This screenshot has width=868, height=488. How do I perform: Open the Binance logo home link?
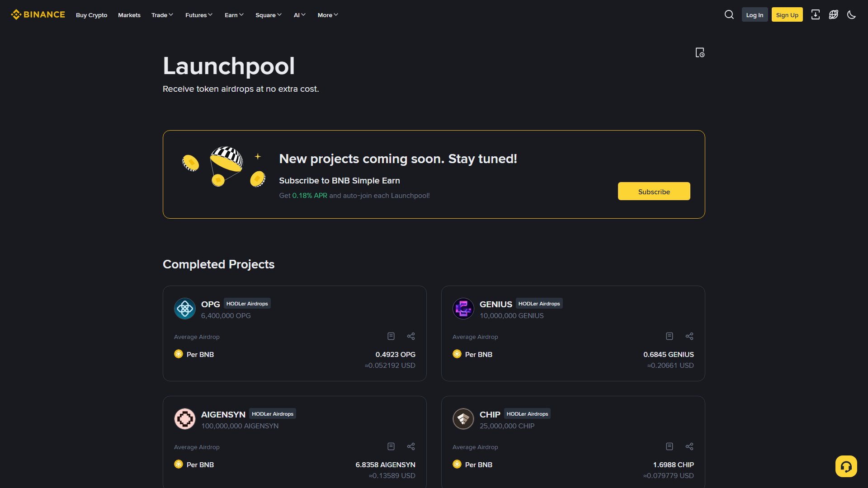click(x=38, y=15)
